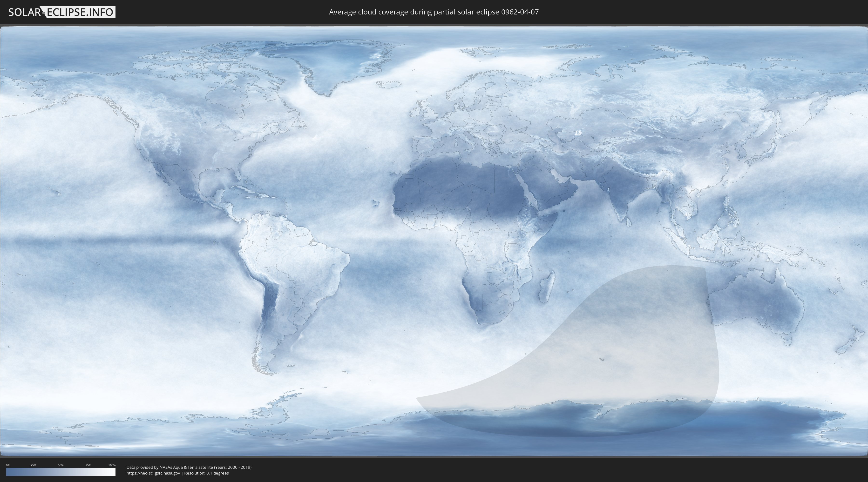Click the NASA Aqua & Terra data credit
The height and width of the screenshot is (482, 868).
tap(189, 467)
